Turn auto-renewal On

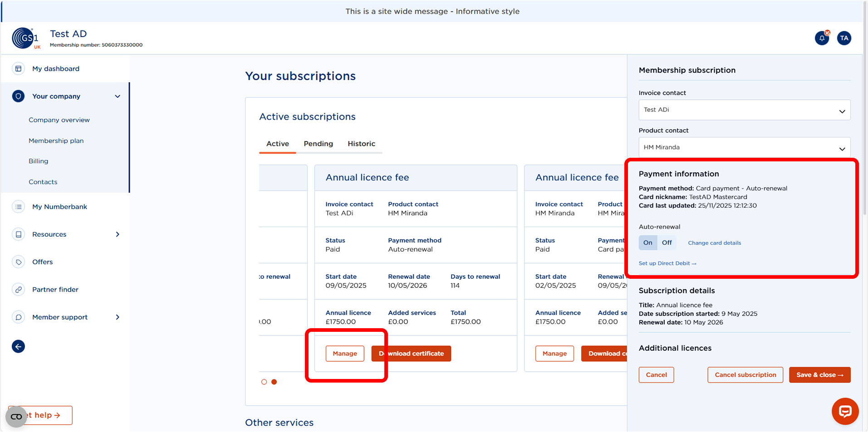click(647, 243)
